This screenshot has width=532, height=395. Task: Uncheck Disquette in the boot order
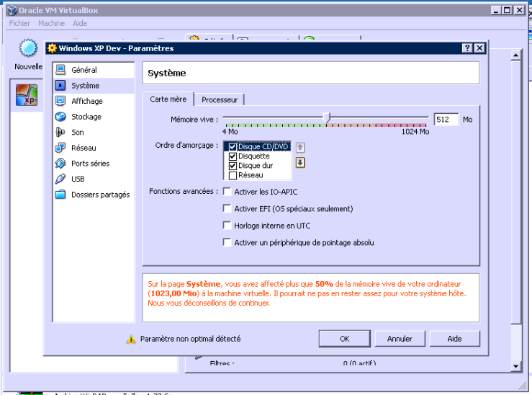233,156
